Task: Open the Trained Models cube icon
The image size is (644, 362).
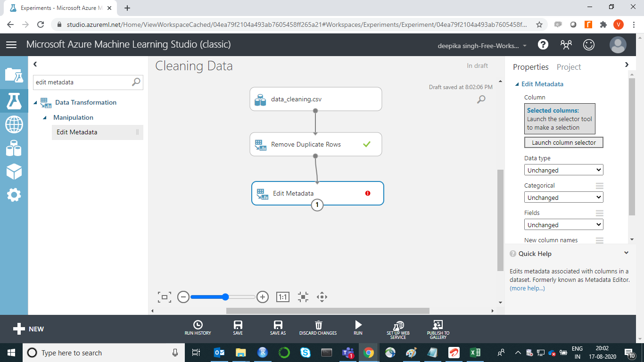Action: coord(14,172)
